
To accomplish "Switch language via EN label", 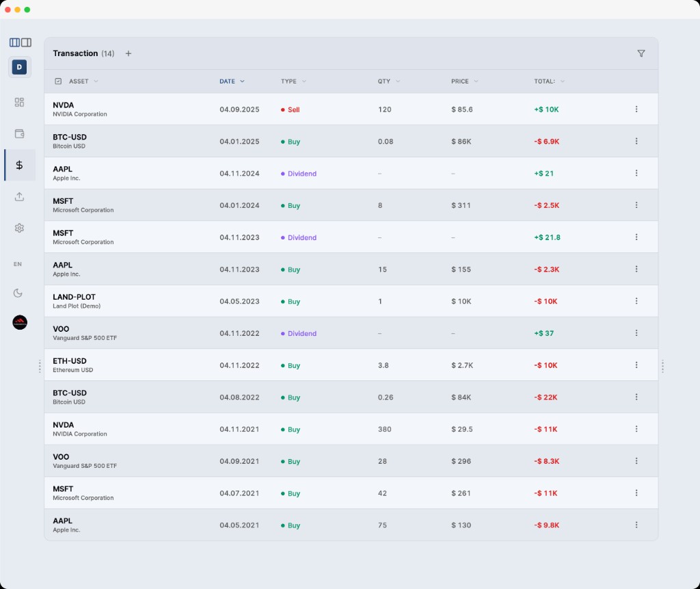I will 17,264.
